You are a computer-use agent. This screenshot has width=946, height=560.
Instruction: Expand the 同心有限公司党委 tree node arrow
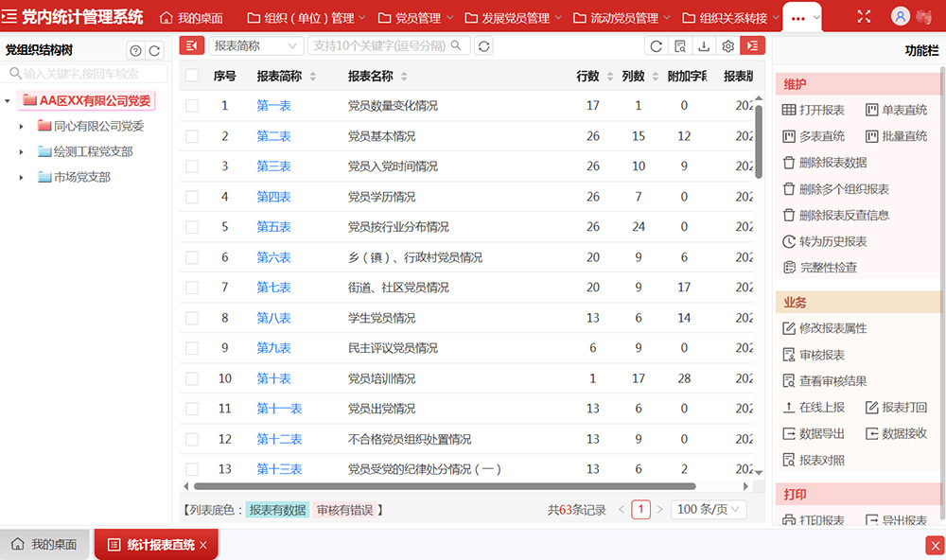(x=21, y=126)
